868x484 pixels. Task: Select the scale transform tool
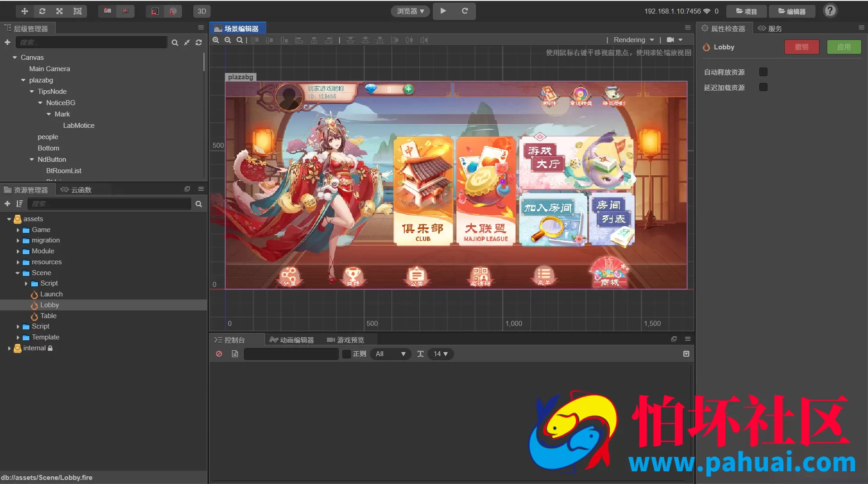pos(59,11)
